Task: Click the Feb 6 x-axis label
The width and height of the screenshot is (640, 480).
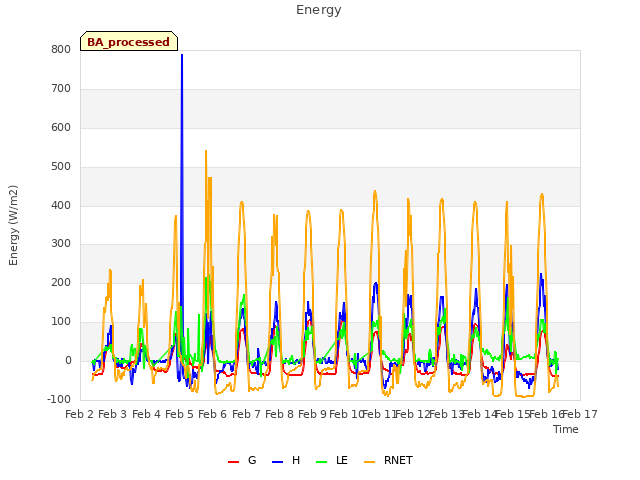Action: point(213,414)
